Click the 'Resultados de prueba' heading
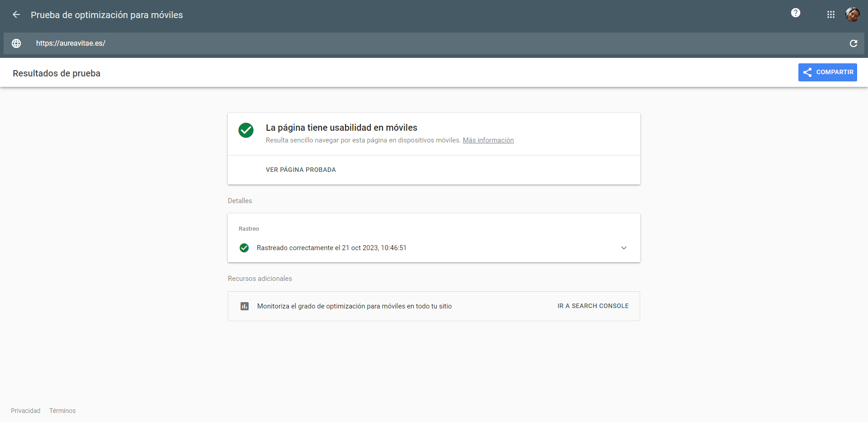868x422 pixels. pos(57,73)
